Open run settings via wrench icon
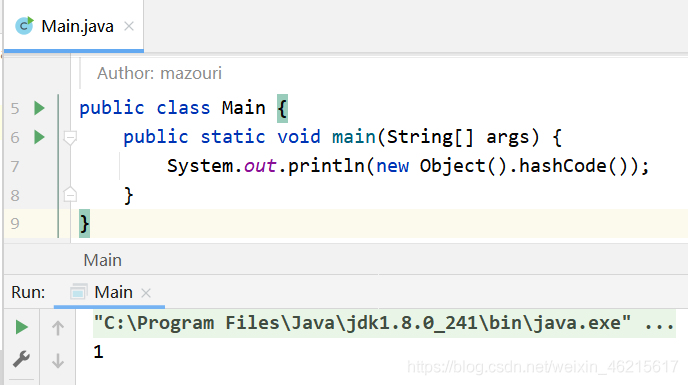Viewport: 688px width, 385px height. [22, 360]
